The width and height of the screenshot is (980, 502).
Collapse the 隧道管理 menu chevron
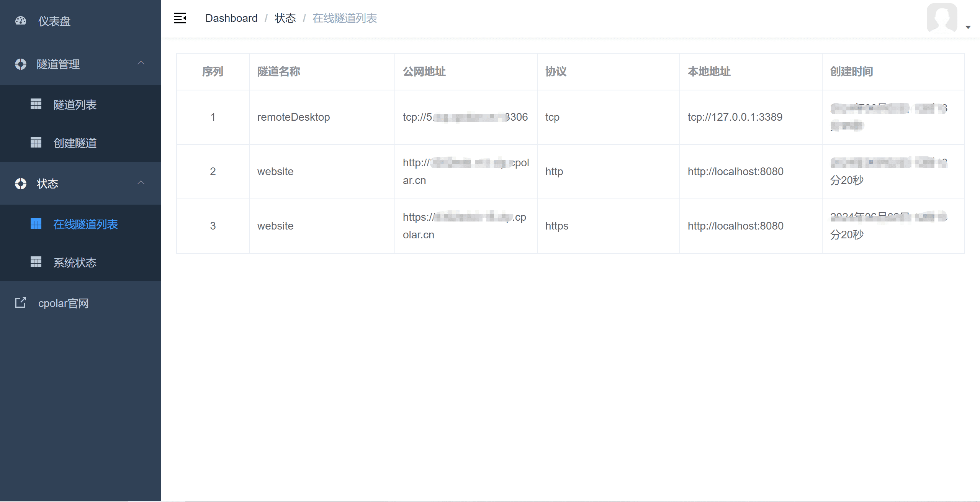point(141,63)
